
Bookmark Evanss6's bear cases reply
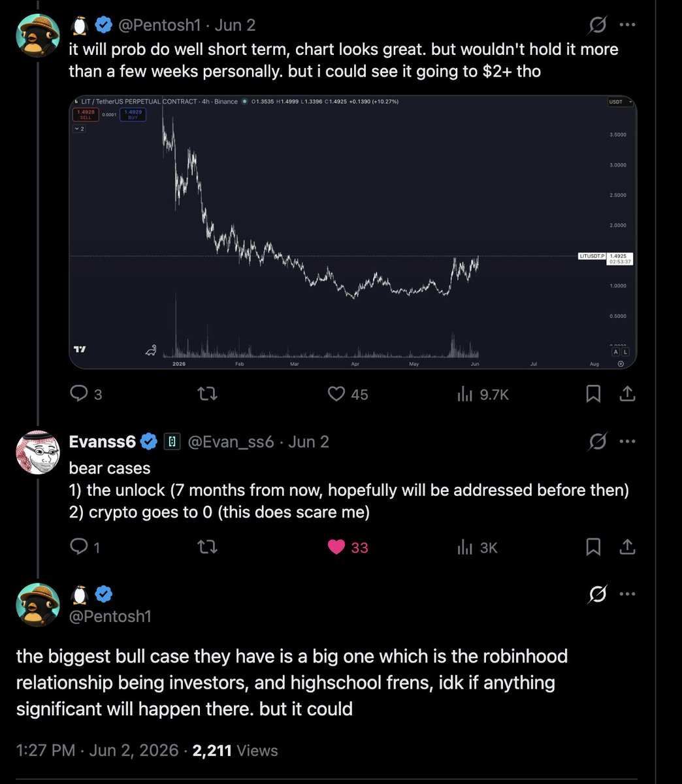(593, 547)
